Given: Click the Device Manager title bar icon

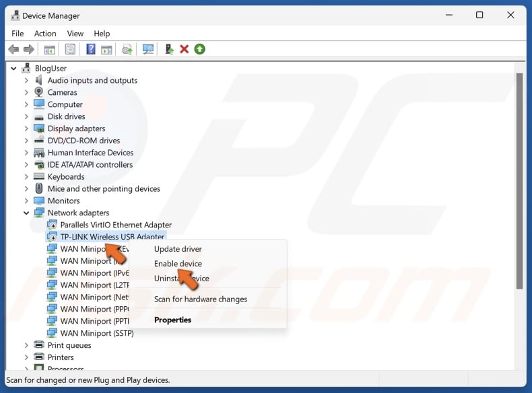Looking at the screenshot, I should tap(15, 15).
